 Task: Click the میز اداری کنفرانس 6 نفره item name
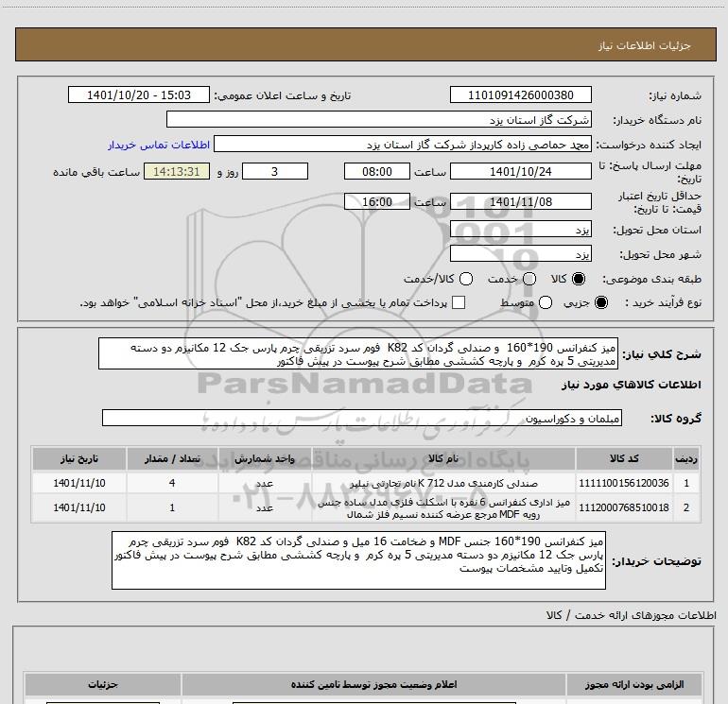click(x=443, y=508)
